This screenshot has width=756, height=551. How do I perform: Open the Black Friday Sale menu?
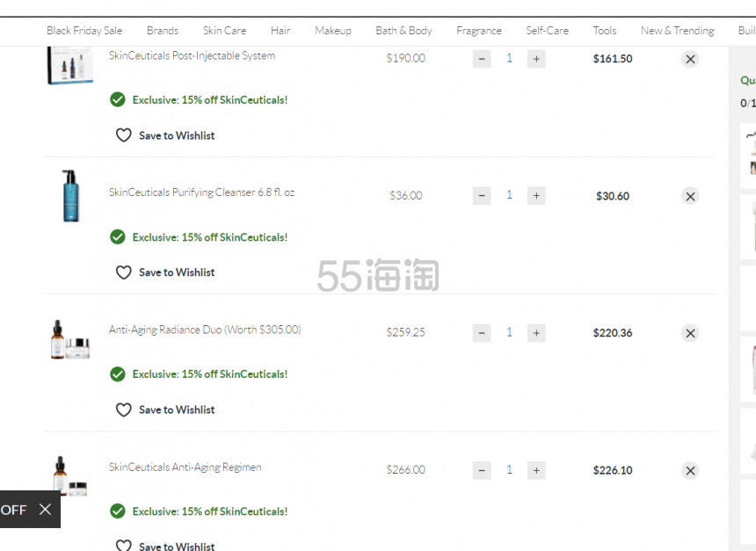[x=84, y=31]
